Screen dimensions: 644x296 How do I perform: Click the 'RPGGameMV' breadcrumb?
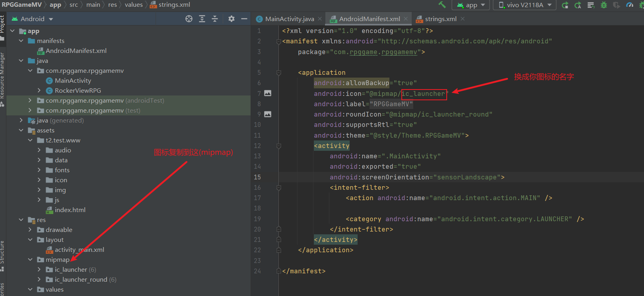(21, 5)
